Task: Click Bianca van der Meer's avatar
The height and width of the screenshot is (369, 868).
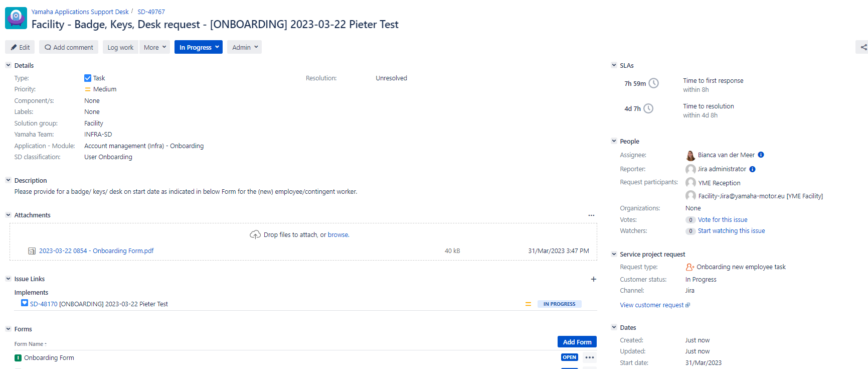Action: click(x=690, y=156)
